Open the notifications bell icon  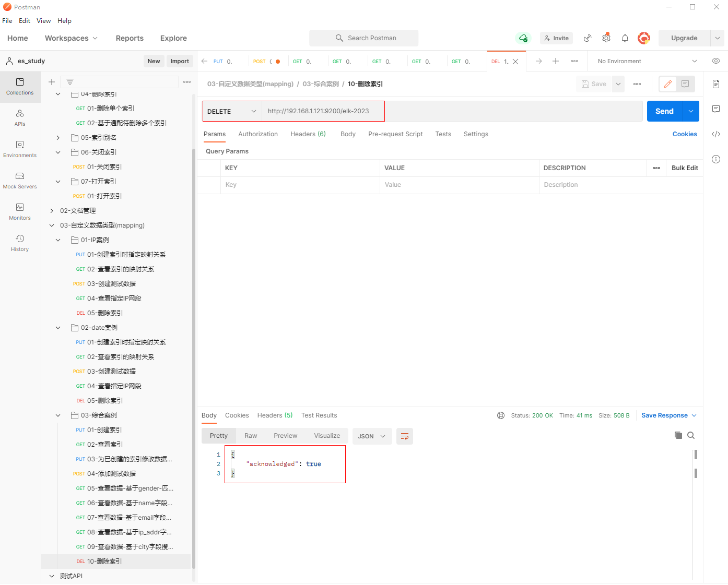point(625,38)
